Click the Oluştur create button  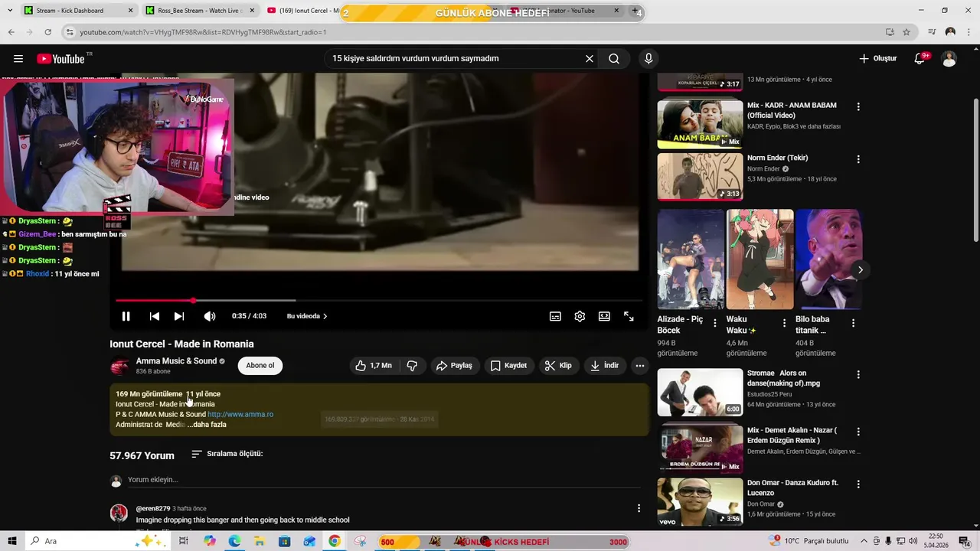click(x=877, y=59)
